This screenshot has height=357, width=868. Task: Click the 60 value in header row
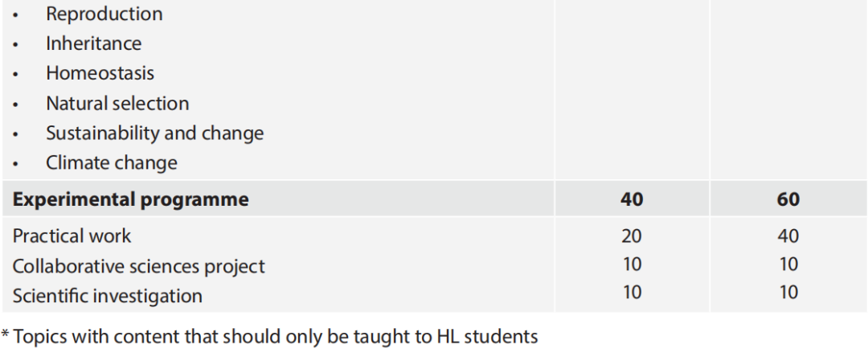point(788,199)
